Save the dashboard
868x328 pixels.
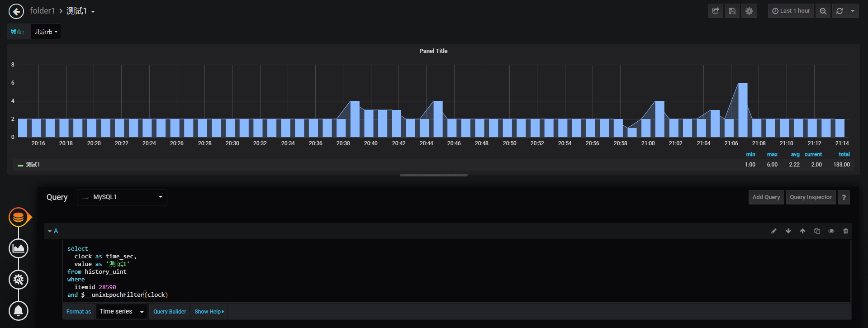coord(732,11)
